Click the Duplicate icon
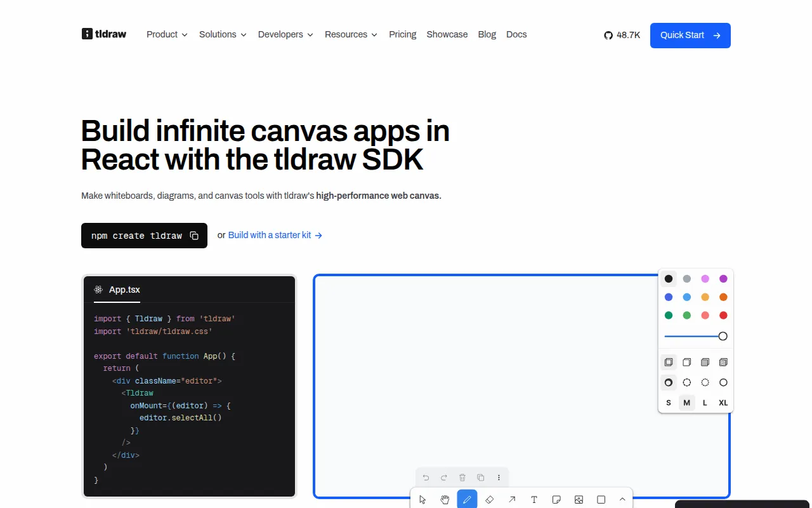812x508 pixels. click(481, 478)
